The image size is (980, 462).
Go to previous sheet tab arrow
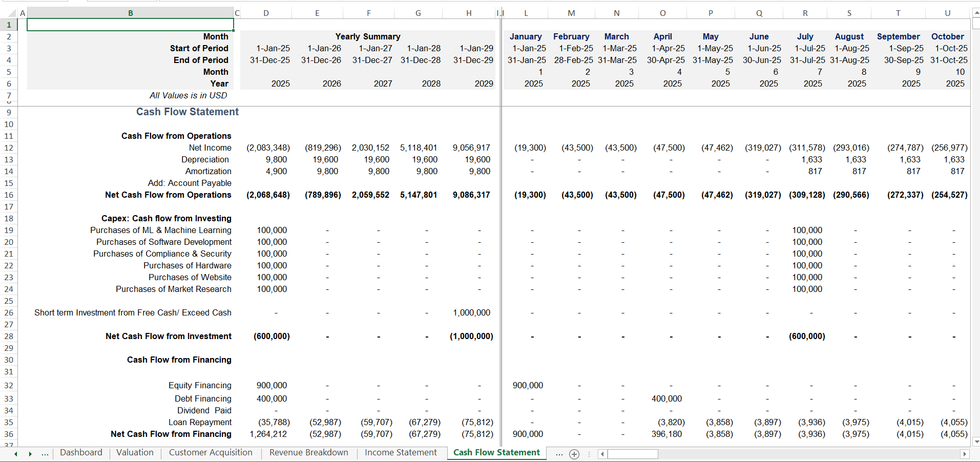[x=16, y=454]
